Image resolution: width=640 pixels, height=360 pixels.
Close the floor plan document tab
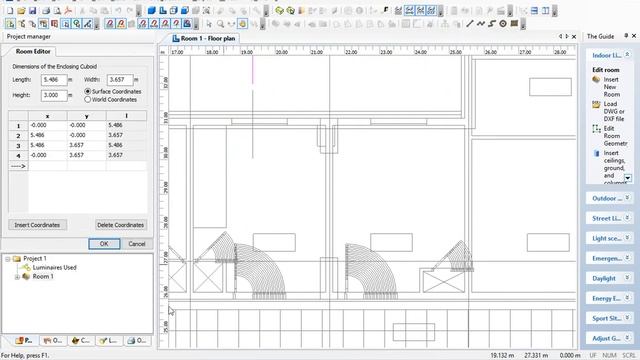pos(574,36)
